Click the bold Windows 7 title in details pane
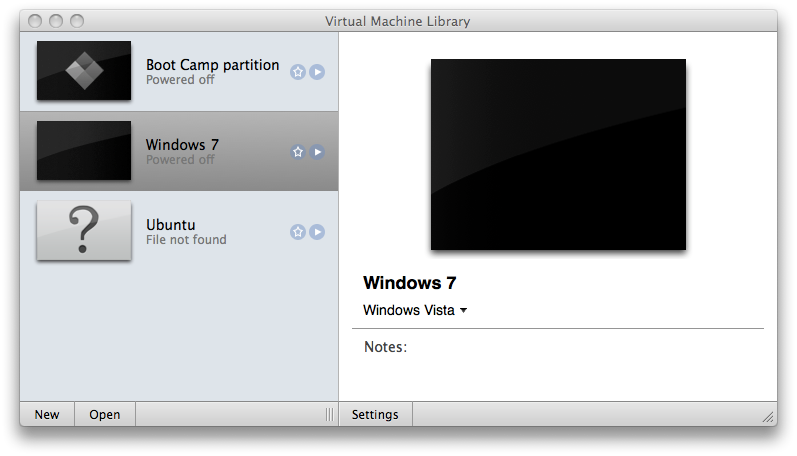797x456 pixels. click(410, 283)
